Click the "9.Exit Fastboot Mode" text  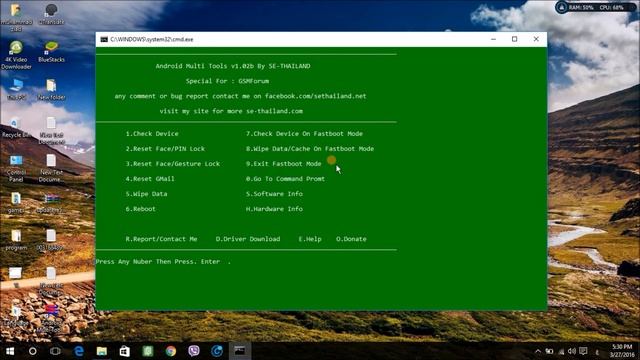point(283,164)
